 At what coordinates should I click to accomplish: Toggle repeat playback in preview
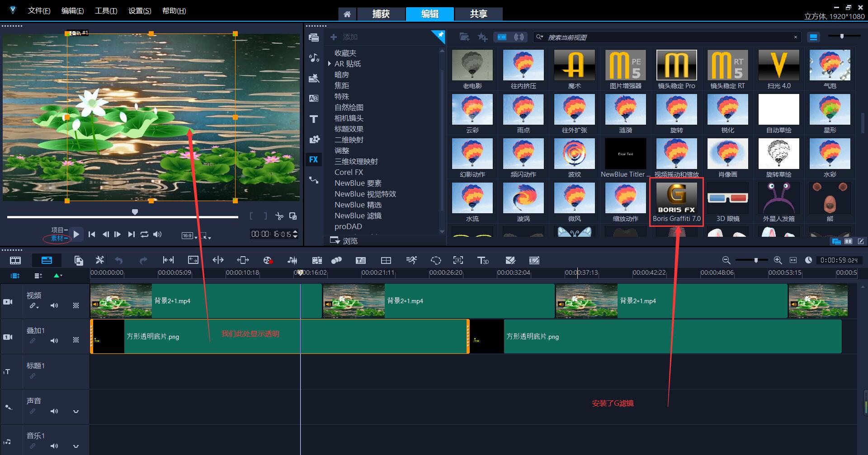coord(144,234)
